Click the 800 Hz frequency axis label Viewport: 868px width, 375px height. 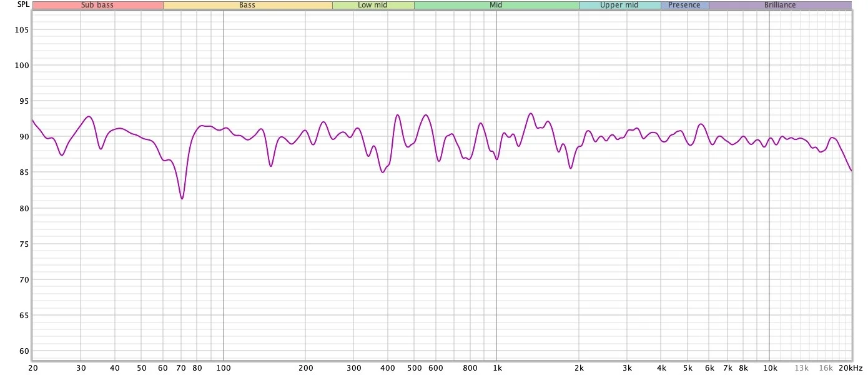coord(470,367)
